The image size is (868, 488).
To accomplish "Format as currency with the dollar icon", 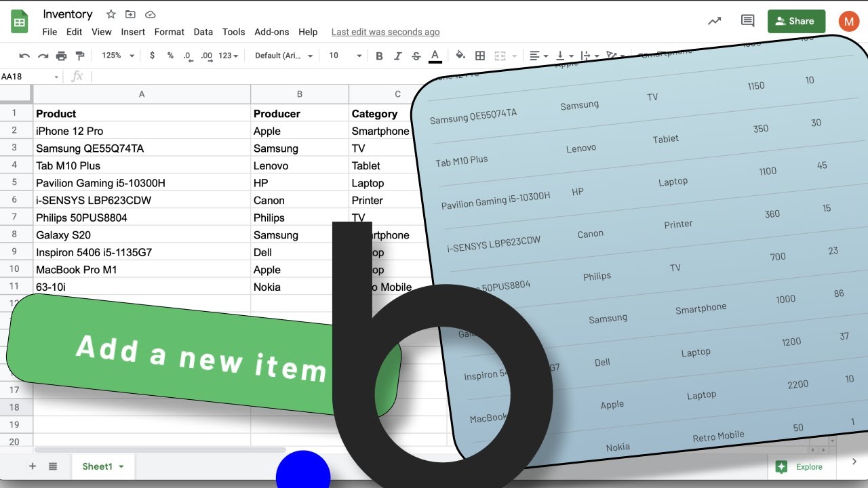I will coord(152,56).
